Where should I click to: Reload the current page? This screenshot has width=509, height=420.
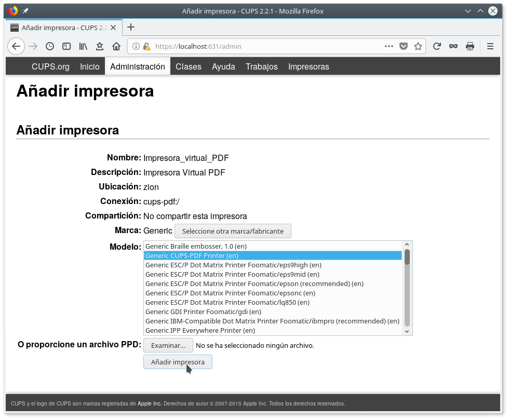pos(437,46)
